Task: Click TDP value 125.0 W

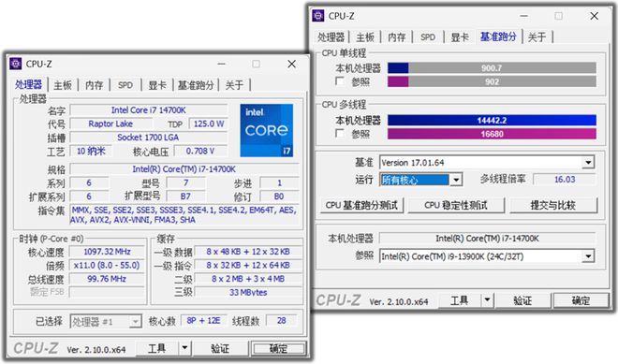Action: point(209,124)
